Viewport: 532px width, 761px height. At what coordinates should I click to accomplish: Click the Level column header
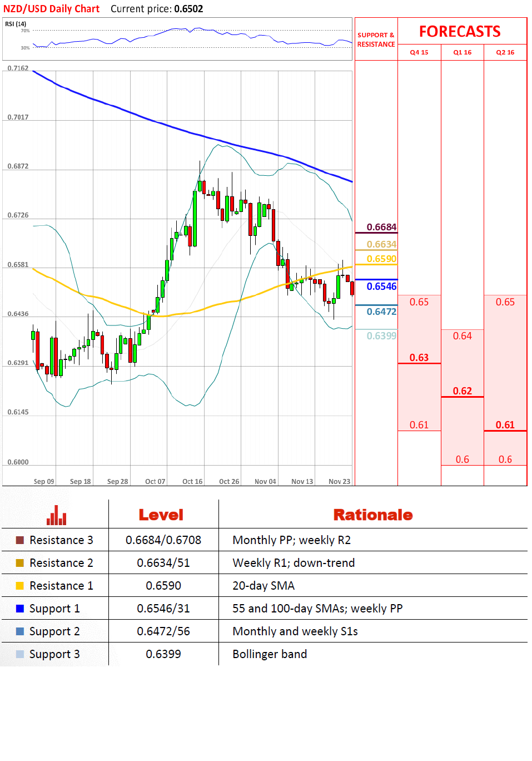click(x=161, y=515)
